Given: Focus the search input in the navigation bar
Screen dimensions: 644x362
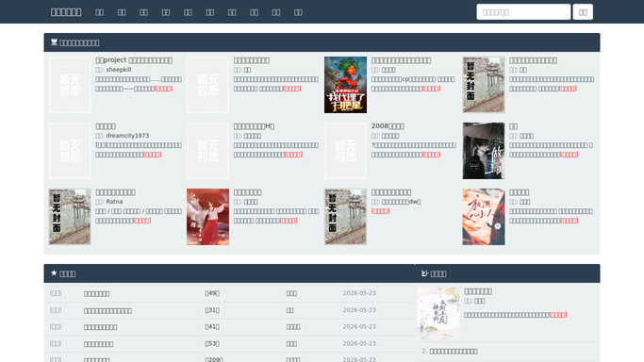Looking at the screenshot, I should coord(523,12).
